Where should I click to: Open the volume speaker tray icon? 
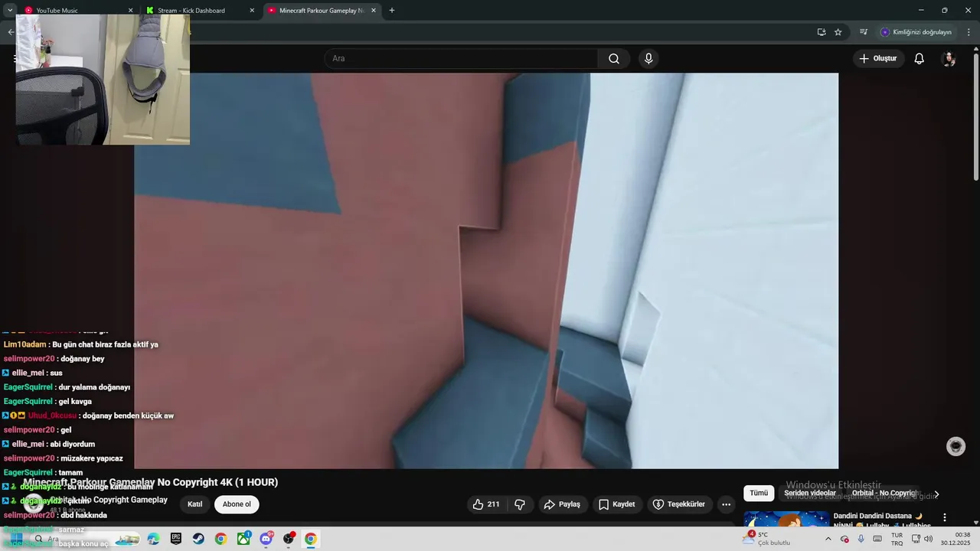pyautogui.click(x=928, y=539)
